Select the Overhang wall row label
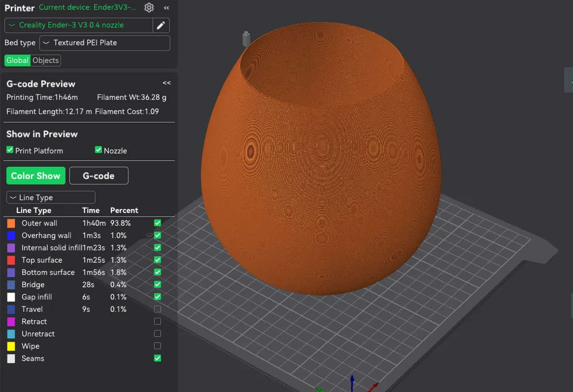Screen dimensions: 573x392 pyautogui.click(x=46, y=236)
